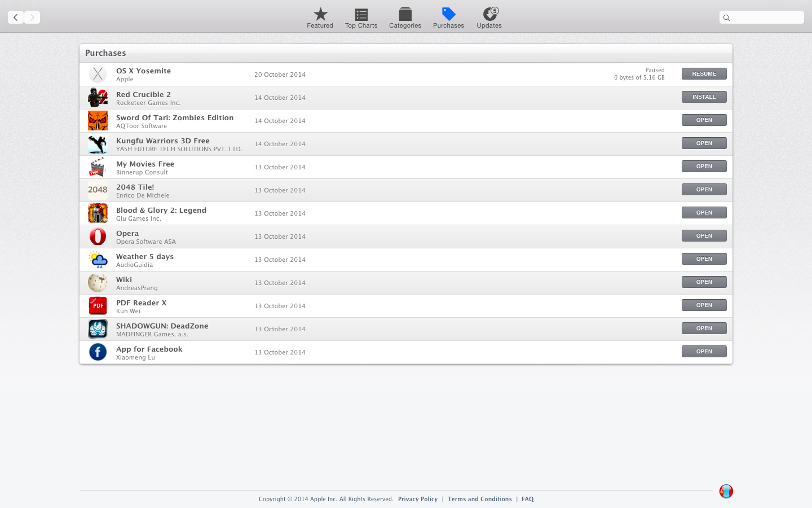The image size is (812, 508).
Task: Select the OS X Yosemite title
Action: pos(143,71)
